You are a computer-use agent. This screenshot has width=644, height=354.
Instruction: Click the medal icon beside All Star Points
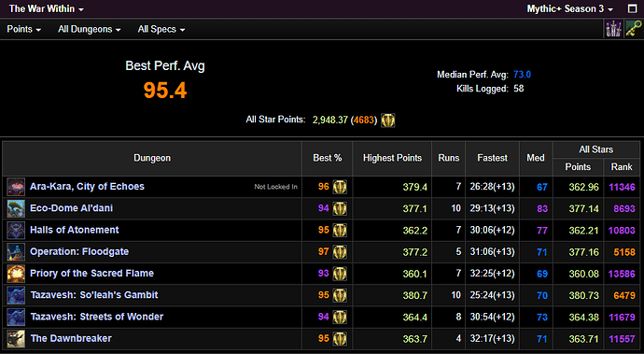387,120
